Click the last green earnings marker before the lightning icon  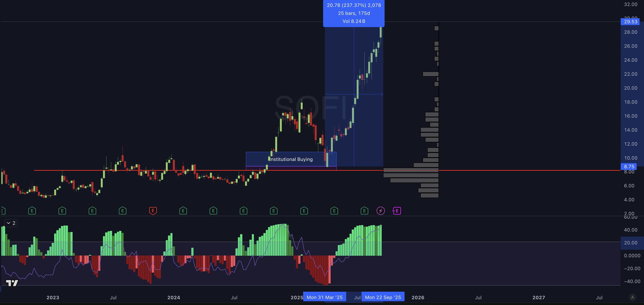364,211
